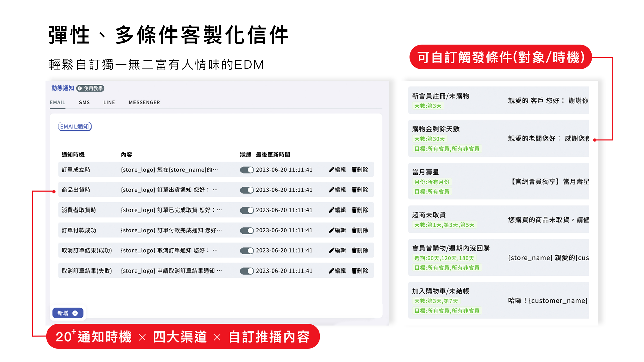The width and height of the screenshot is (644, 362).
Task: Toggle the 訂單付款成功 status switch
Action: 247,231
